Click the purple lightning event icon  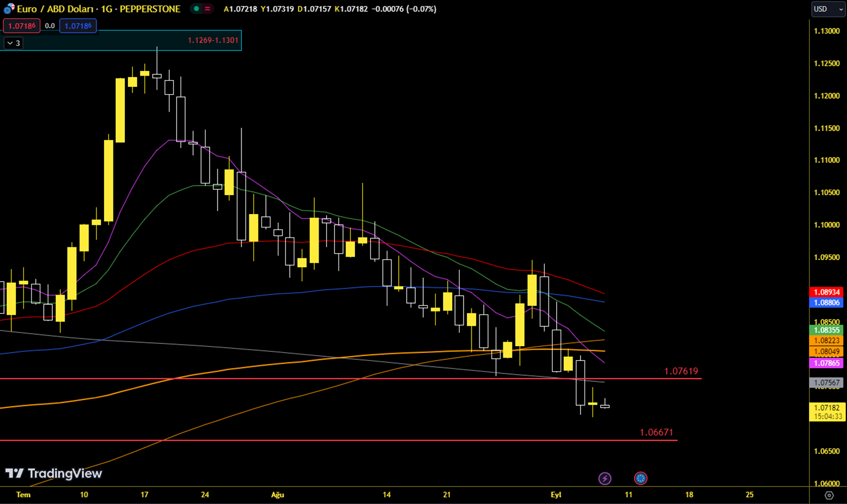[605, 478]
